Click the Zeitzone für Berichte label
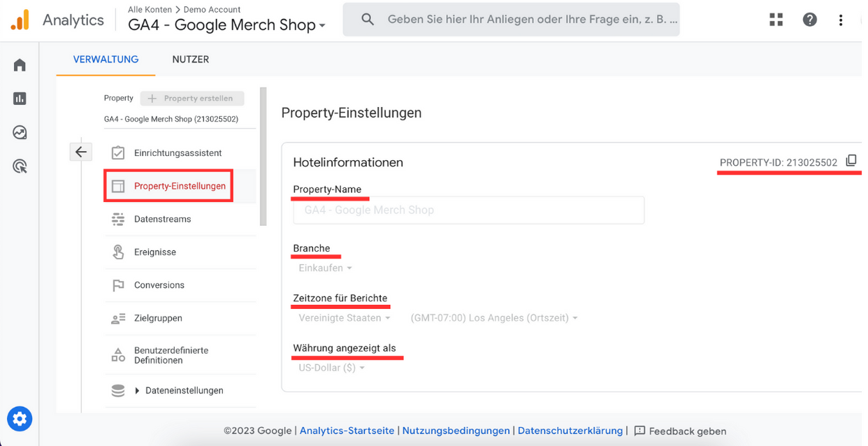 [x=340, y=298]
